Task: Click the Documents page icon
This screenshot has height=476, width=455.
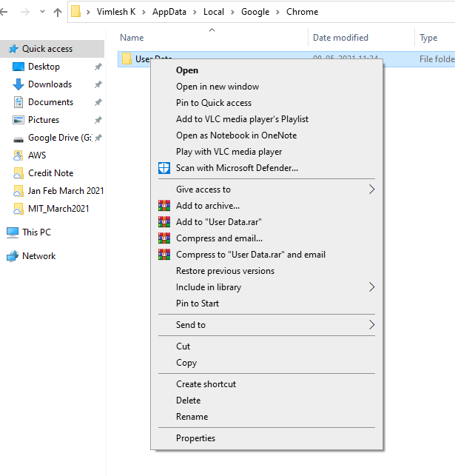Action: click(18, 102)
